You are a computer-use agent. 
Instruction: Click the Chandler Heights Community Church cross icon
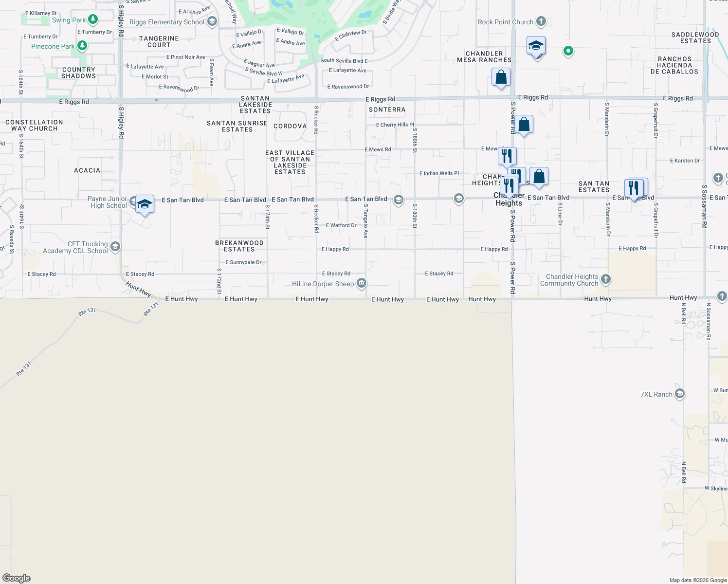click(606, 279)
